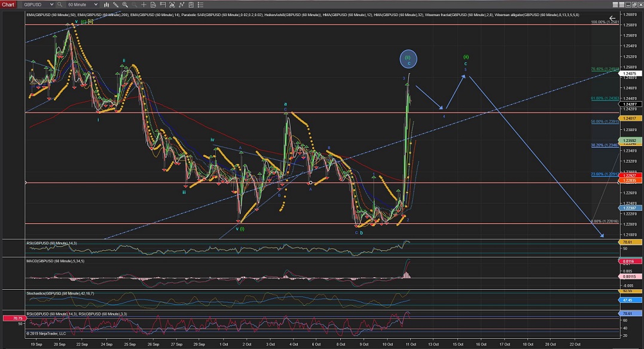
Task: Click the Chart tab label
Action: (x=8, y=4)
